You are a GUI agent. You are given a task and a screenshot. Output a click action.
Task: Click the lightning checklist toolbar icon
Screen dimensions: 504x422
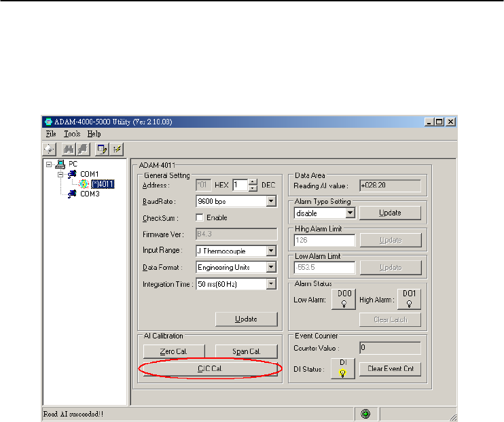pyautogui.click(x=117, y=150)
